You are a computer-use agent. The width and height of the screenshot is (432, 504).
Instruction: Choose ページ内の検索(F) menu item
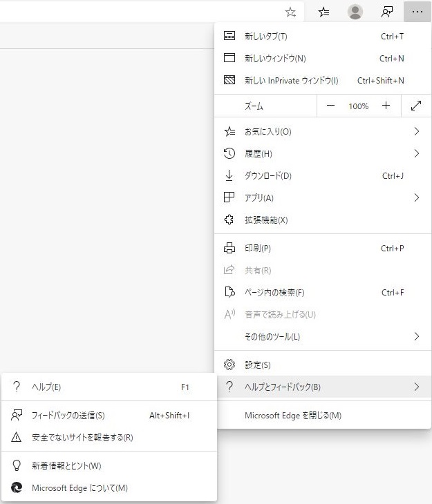point(323,292)
